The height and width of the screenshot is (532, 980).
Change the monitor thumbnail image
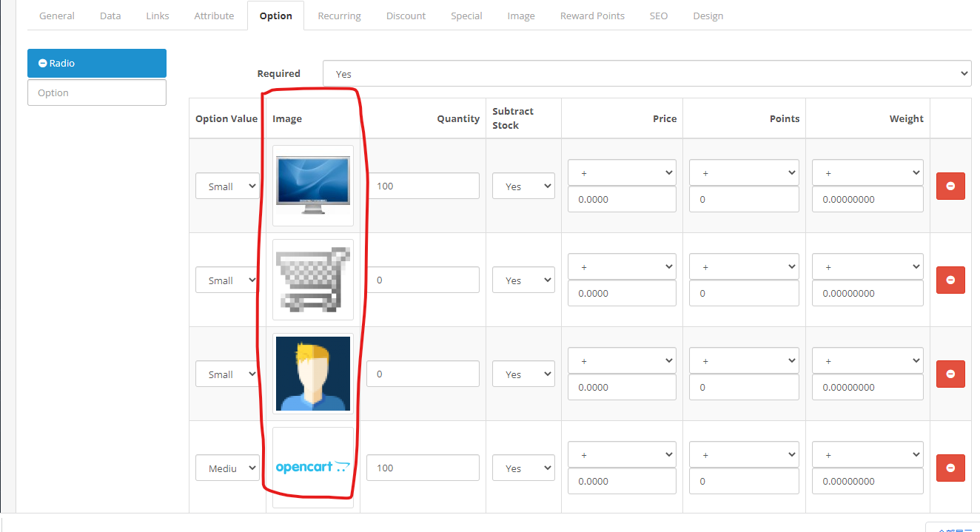[x=313, y=186]
